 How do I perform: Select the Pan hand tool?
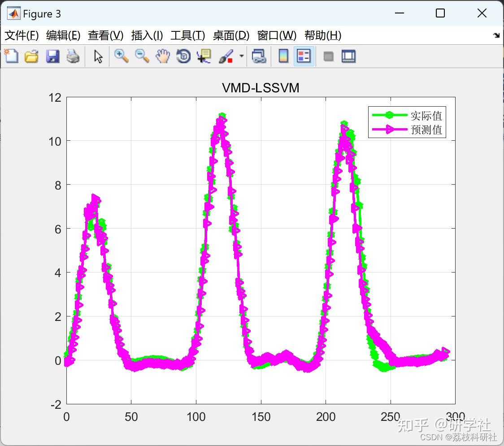pos(163,56)
